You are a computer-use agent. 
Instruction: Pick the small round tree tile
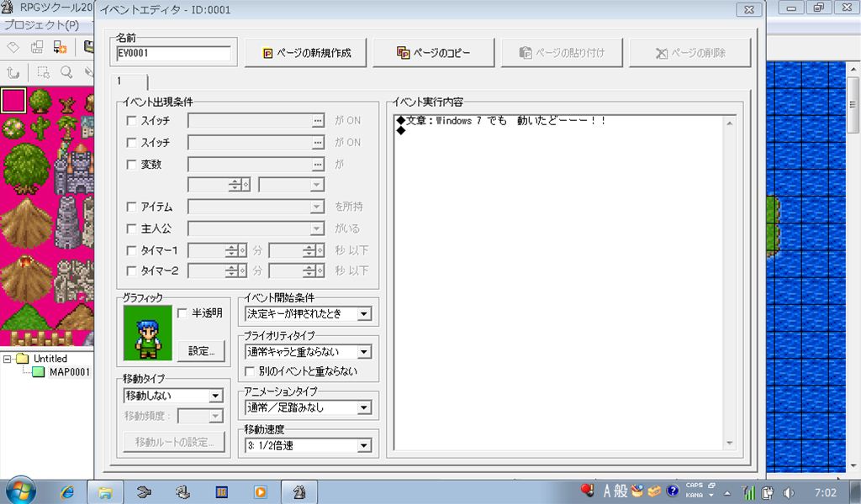click(40, 100)
